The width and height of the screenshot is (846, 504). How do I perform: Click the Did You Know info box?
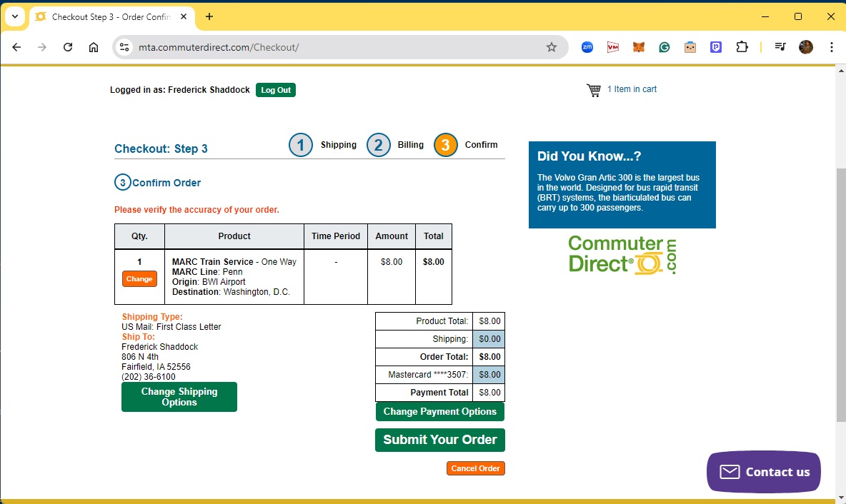(622, 185)
